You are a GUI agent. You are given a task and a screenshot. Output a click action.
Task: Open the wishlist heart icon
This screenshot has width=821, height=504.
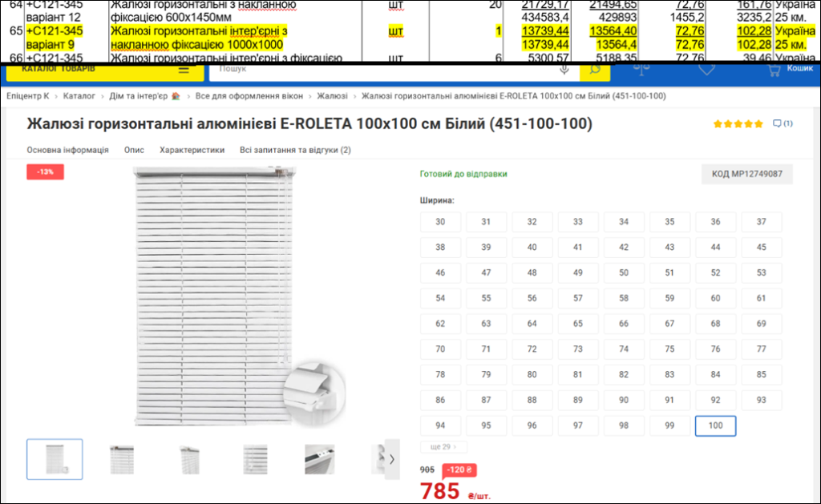(x=707, y=69)
